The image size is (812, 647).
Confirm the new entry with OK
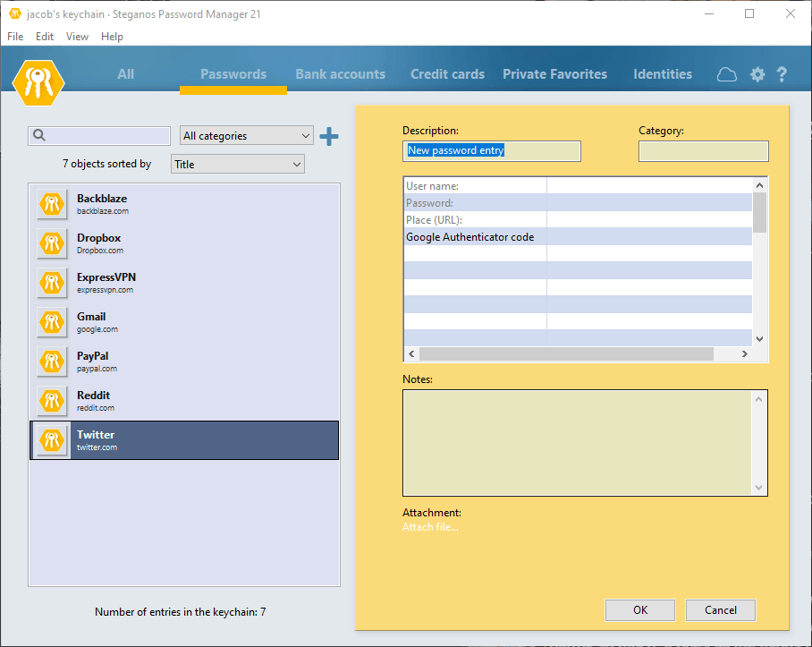[640, 610]
